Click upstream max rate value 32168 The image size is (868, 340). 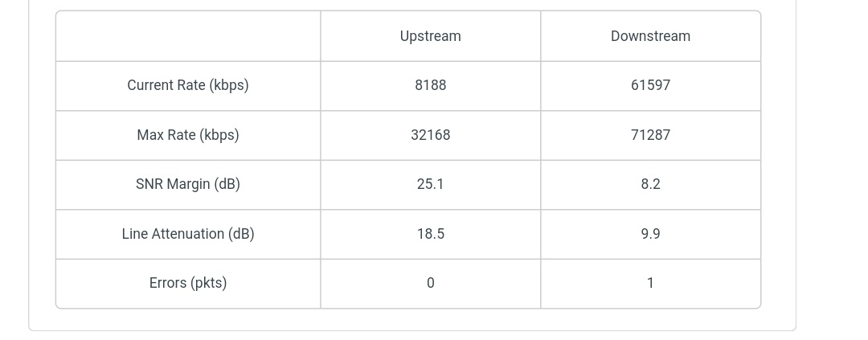click(430, 135)
